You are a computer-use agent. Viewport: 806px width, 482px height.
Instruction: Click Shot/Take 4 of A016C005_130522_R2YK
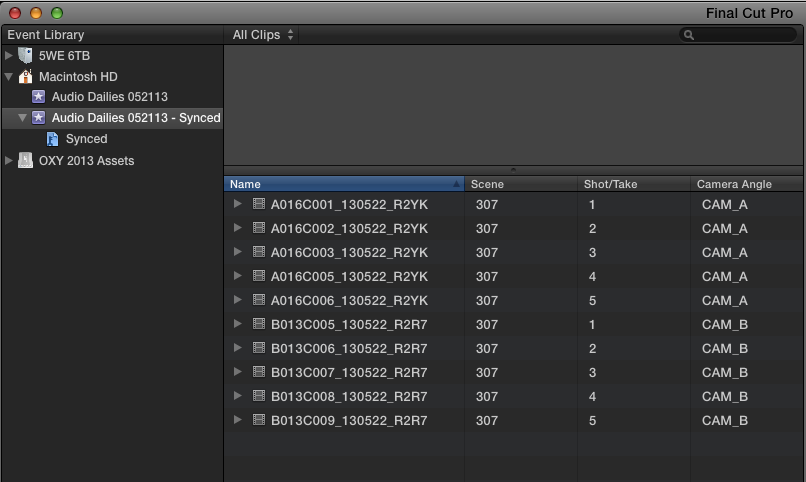pyautogui.click(x=592, y=276)
